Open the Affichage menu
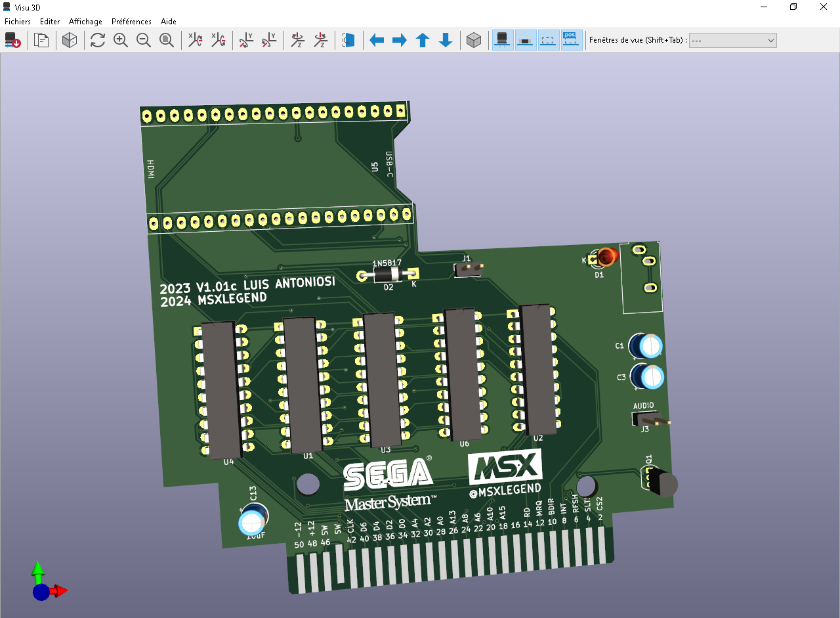840x618 pixels. 85,22
